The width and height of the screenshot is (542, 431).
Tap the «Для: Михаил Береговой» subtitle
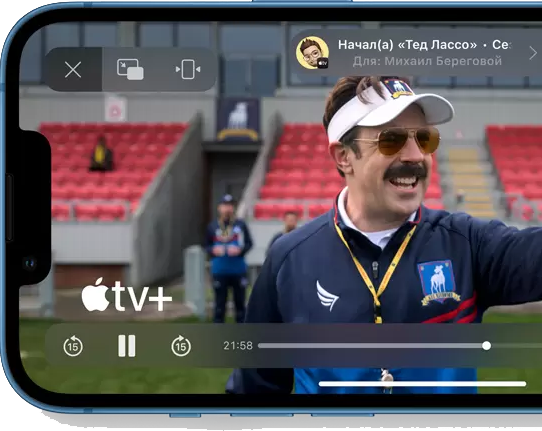[x=427, y=61]
